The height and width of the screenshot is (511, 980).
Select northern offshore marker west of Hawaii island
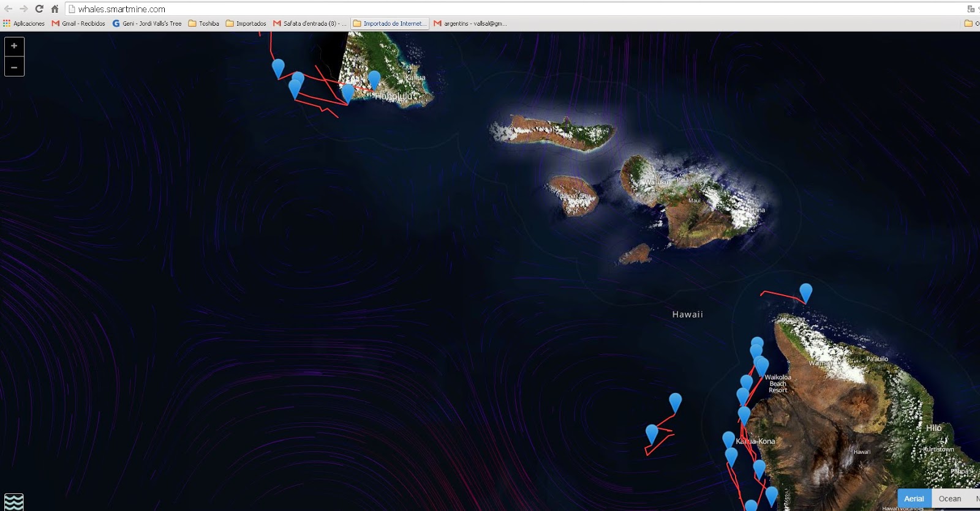point(675,402)
